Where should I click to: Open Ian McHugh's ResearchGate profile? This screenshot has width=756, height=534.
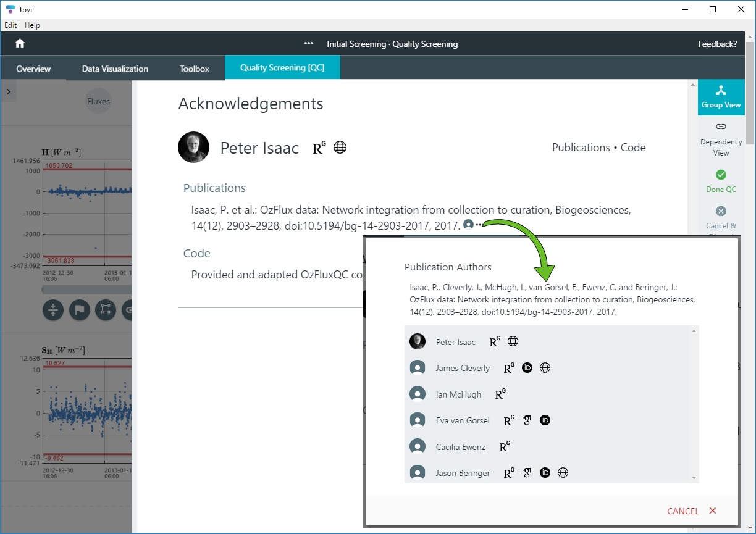tap(500, 393)
